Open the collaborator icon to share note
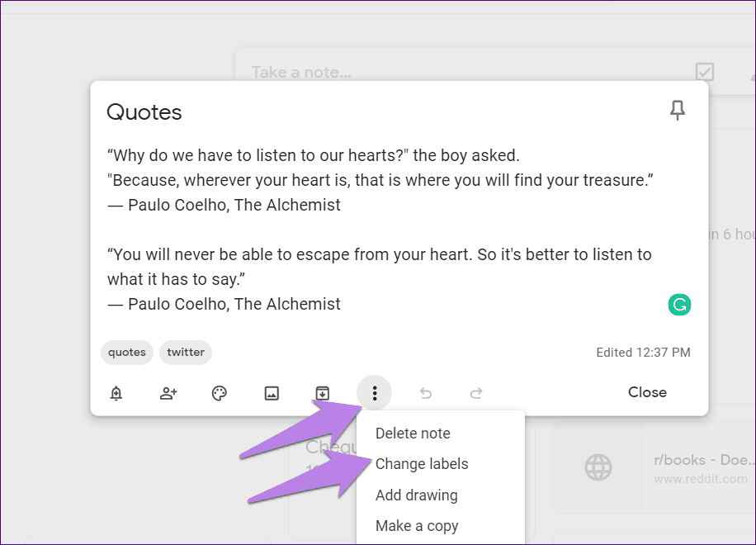Viewport: 756px width, 545px height. [x=168, y=393]
